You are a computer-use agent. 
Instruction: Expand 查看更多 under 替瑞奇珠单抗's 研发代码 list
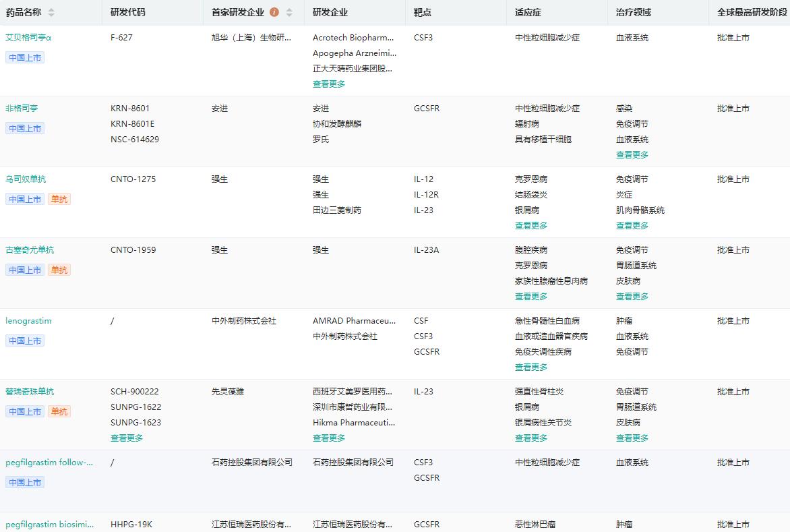(126, 438)
